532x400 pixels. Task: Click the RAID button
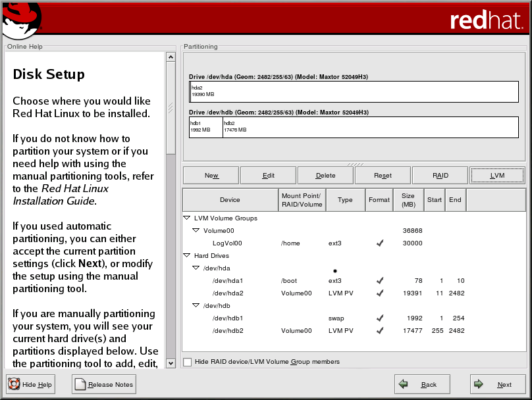(x=440, y=176)
